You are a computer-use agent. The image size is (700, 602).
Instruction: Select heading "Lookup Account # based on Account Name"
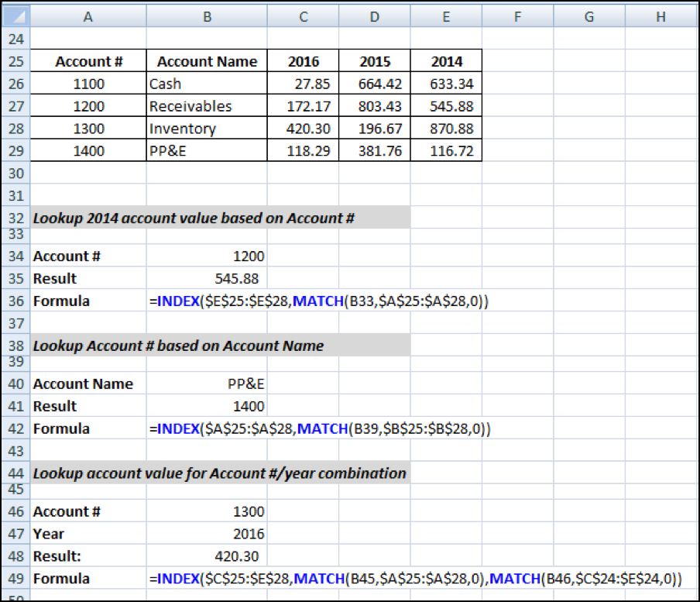pos(179,346)
